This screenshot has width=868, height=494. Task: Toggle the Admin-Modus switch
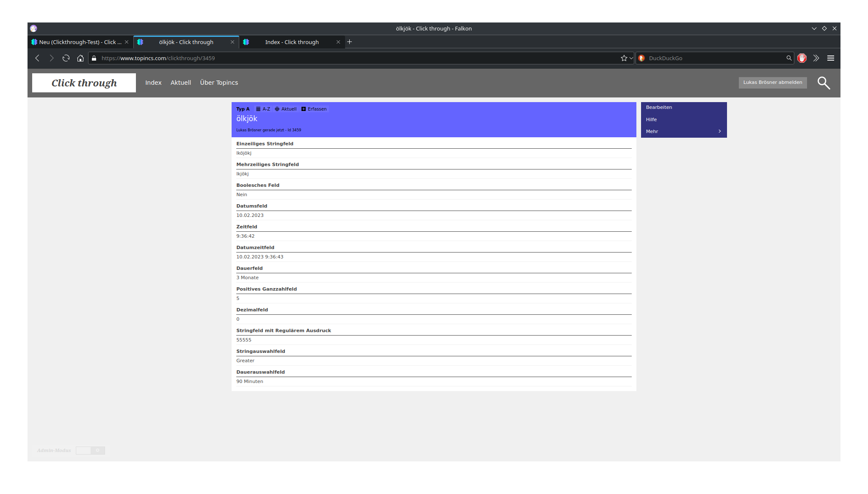point(90,450)
